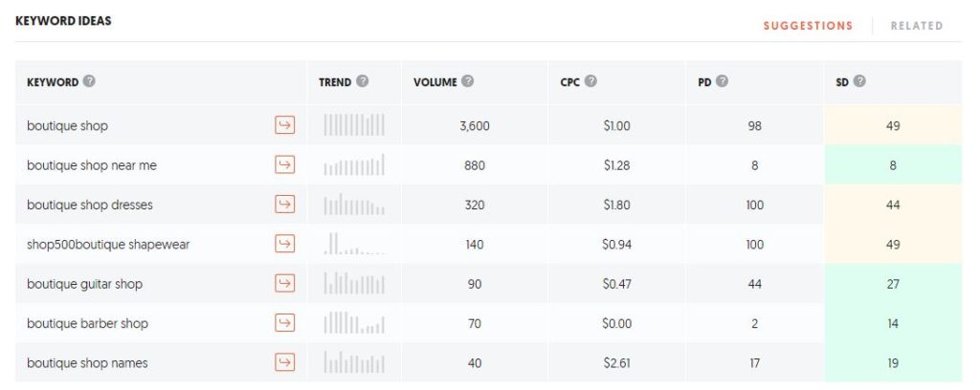Sort by the VOLUME column header
This screenshot has height=390, width=980.
click(x=435, y=82)
